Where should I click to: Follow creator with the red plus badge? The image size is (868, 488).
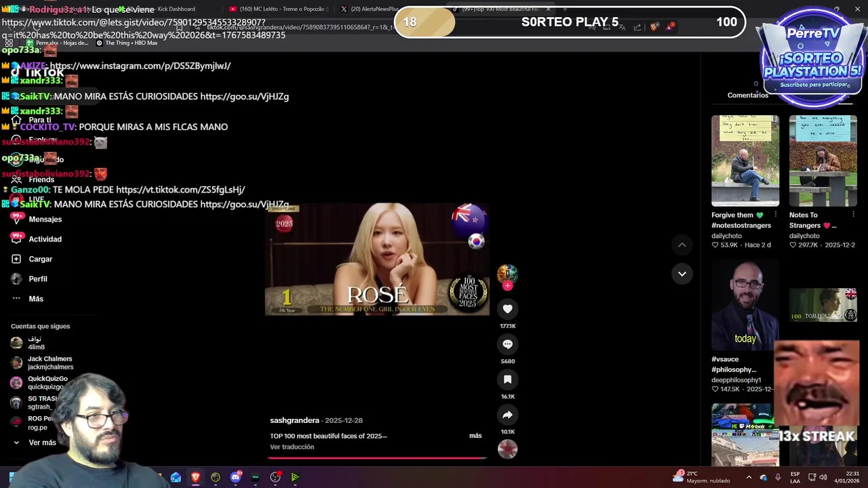(507, 286)
